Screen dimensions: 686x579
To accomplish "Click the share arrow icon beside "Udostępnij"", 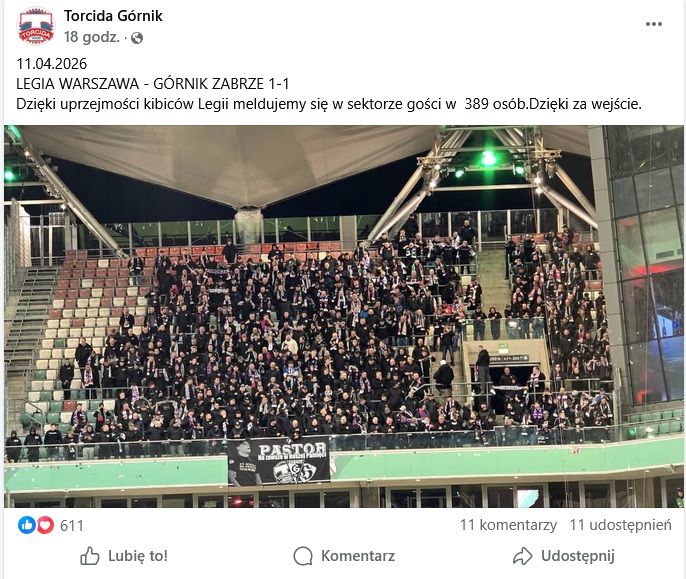I will click(522, 556).
